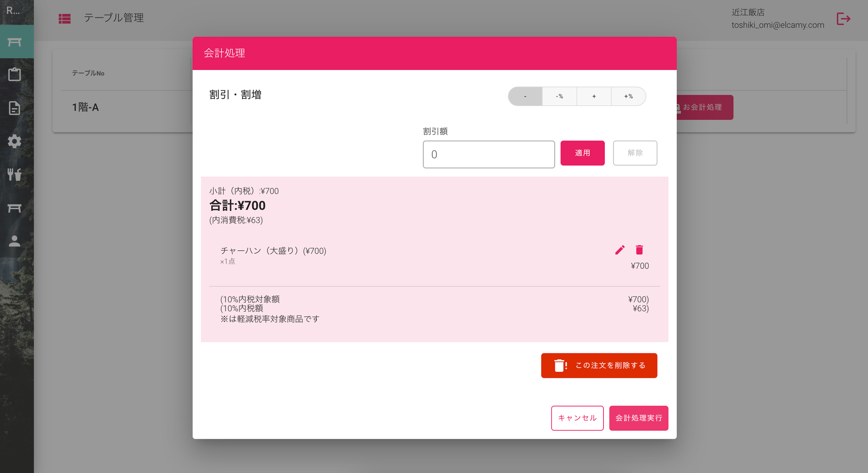This screenshot has height=473, width=868.
Task: Delete チャーハン item with trash icon
Action: point(639,250)
